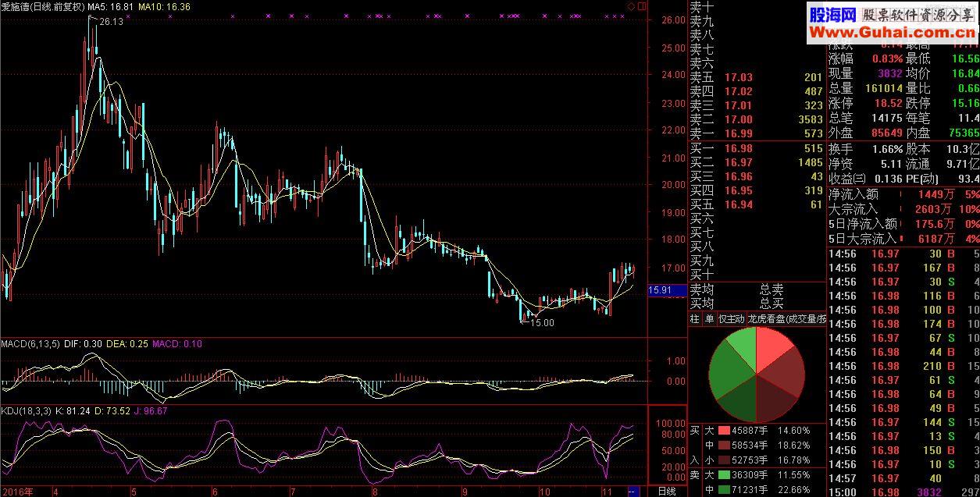This screenshot has height=497, width=980.
Task: Click the 15:00 closing trade row
Action: click(x=903, y=492)
